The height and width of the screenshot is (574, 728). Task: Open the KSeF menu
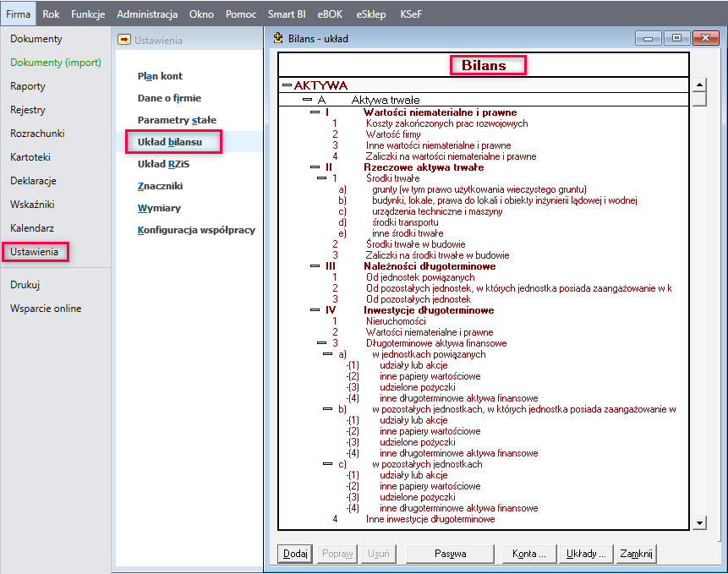(x=411, y=14)
